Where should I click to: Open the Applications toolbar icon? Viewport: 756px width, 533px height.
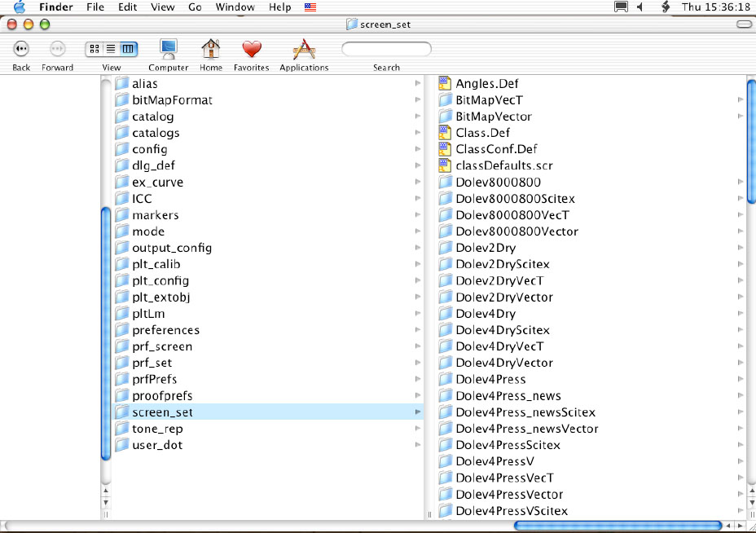[304, 49]
